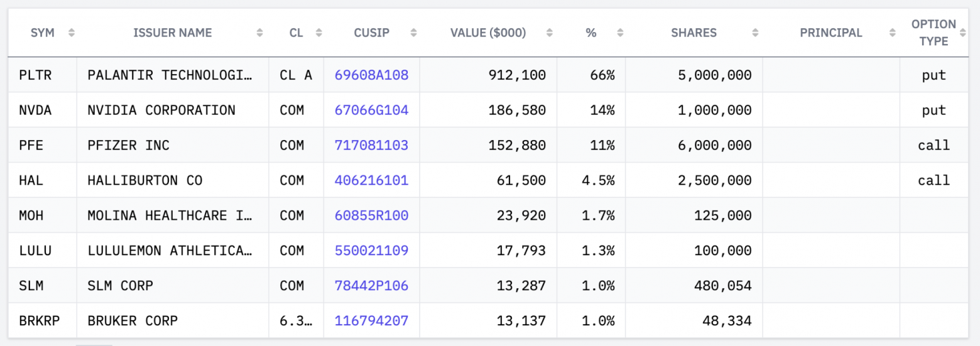Image resolution: width=980 pixels, height=346 pixels.
Task: Click the truncated 6.3… class cell
Action: pyautogui.click(x=297, y=321)
